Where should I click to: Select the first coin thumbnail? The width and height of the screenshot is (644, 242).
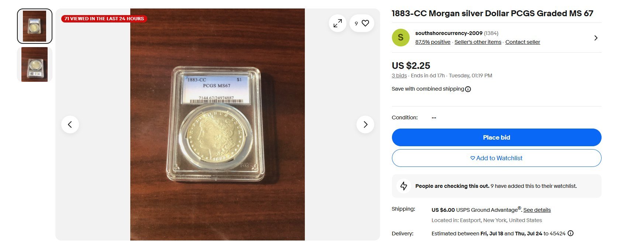(35, 26)
